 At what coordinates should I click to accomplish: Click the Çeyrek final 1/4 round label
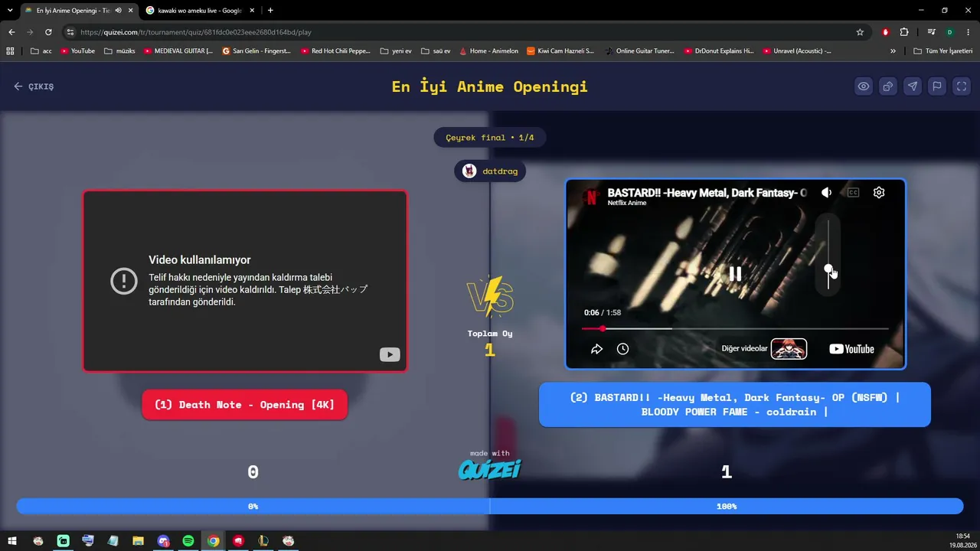click(x=490, y=138)
